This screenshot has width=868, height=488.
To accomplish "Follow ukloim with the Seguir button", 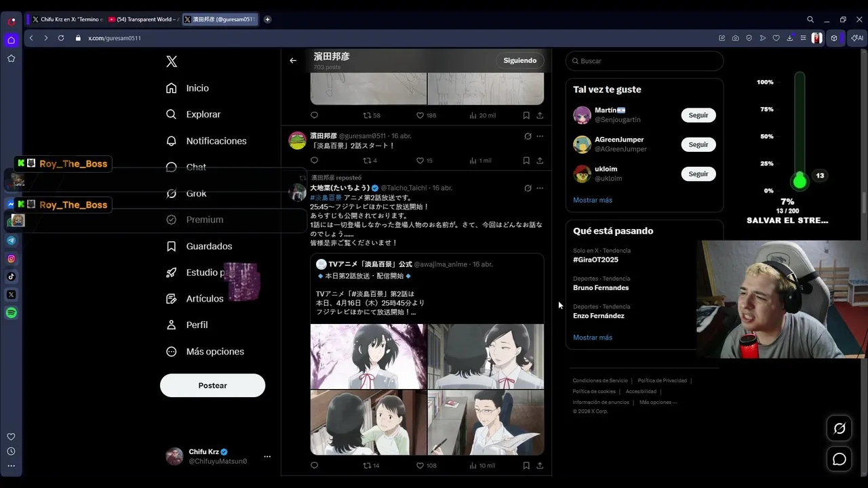I will [698, 174].
